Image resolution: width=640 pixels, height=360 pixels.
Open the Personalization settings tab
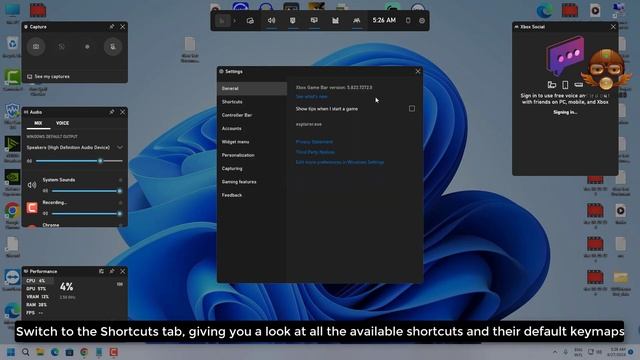click(x=252, y=155)
